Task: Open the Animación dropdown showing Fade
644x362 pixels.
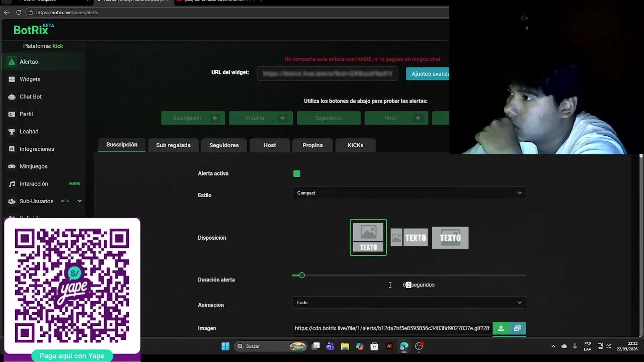Action: [x=409, y=303]
